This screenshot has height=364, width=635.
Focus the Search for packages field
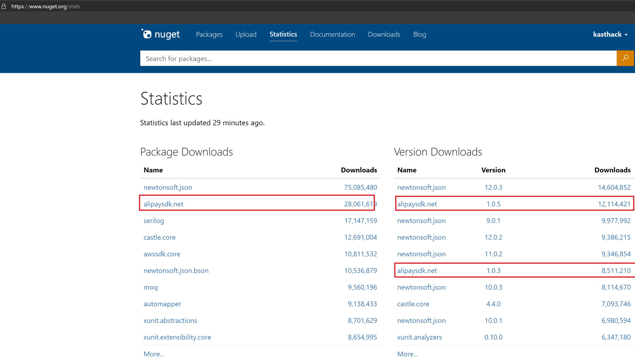378,58
